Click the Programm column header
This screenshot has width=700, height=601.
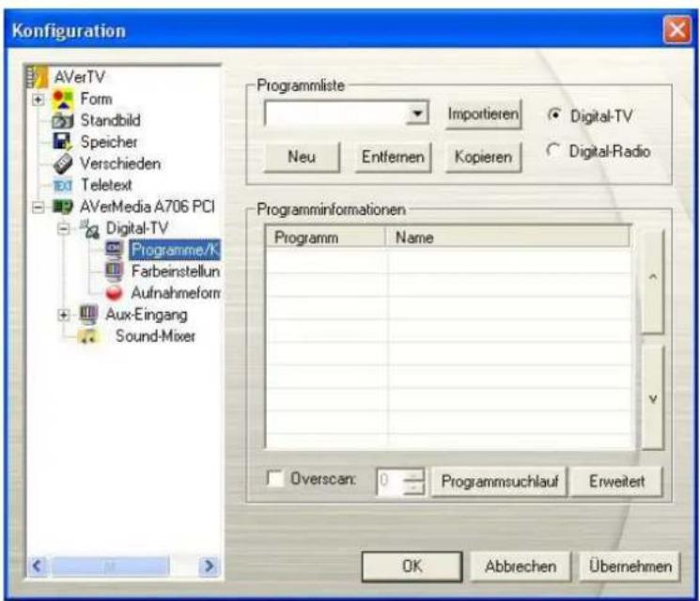326,238
